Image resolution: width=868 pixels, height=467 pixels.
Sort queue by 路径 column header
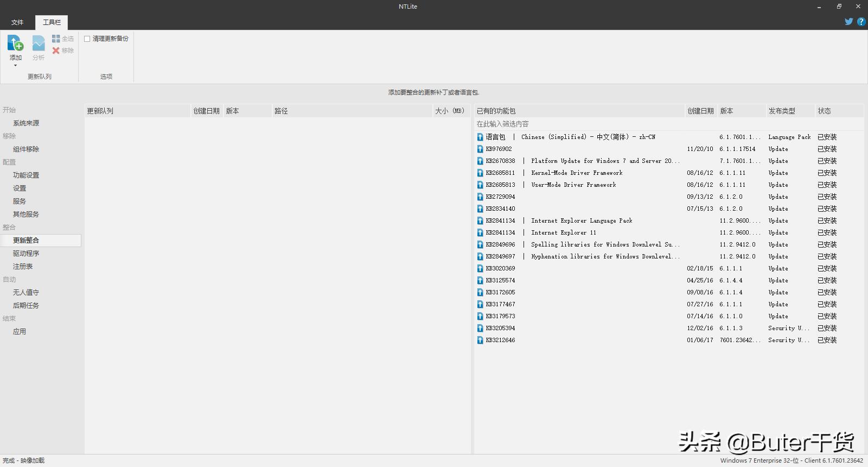tap(352, 111)
